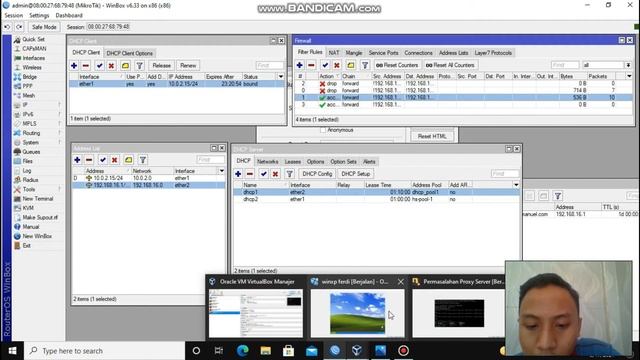640x360 pixels.
Task: Open Microsoft Edge from the taskbar
Action: point(242,351)
